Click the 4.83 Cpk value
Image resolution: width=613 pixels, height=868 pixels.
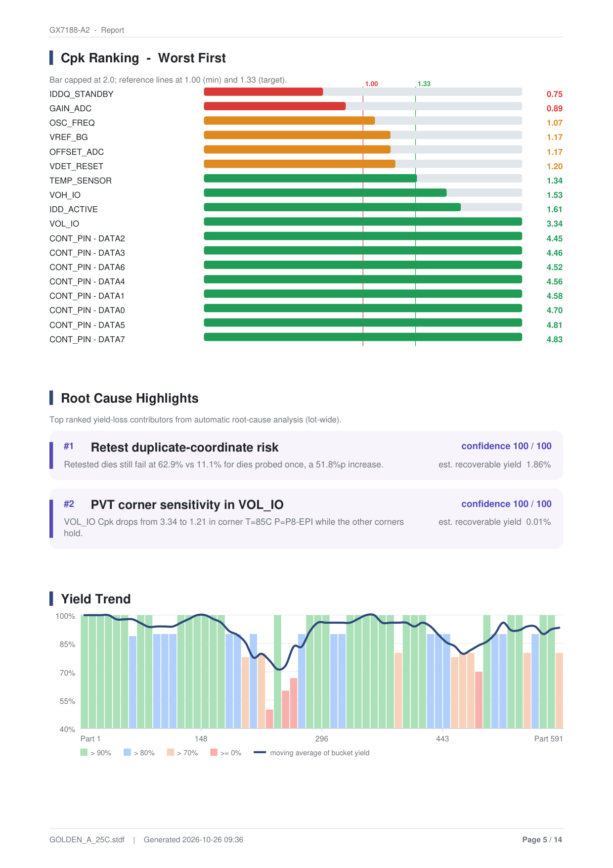pyautogui.click(x=554, y=339)
